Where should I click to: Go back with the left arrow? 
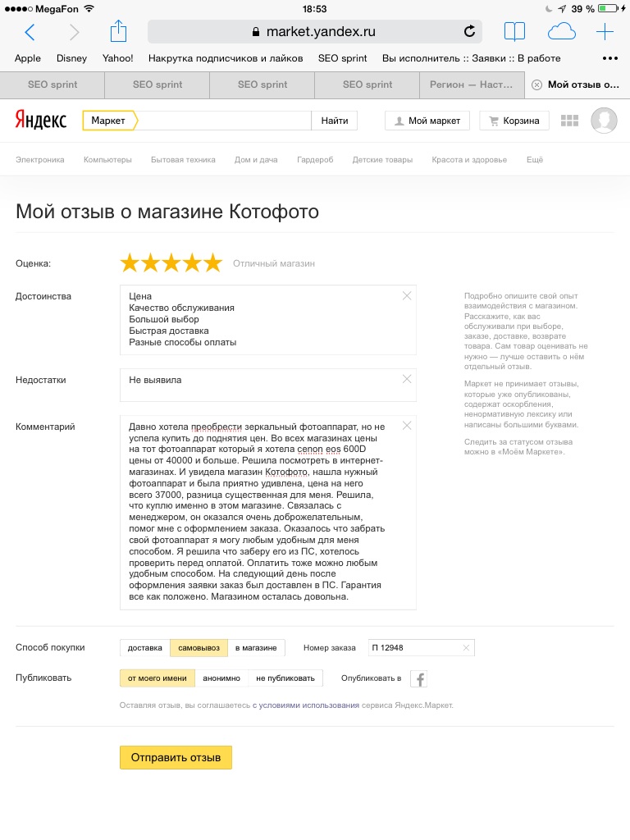(30, 32)
